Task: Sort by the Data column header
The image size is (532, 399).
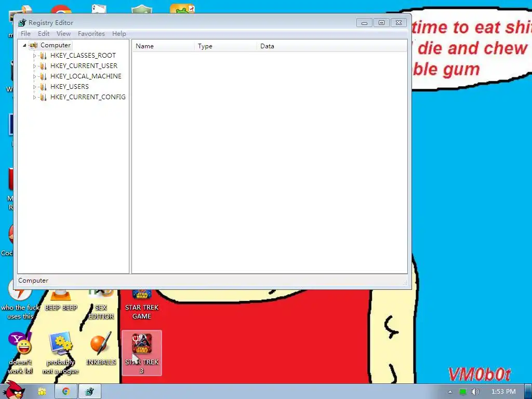Action: [332, 46]
